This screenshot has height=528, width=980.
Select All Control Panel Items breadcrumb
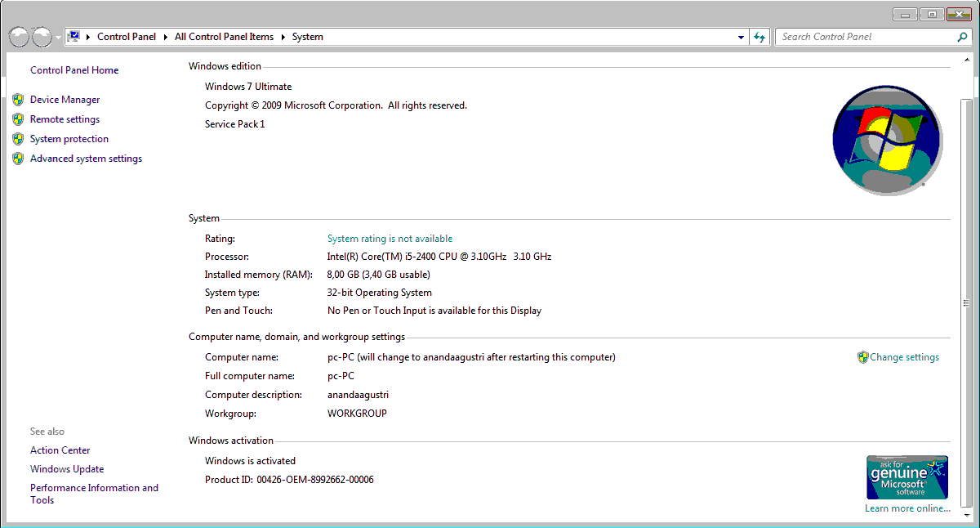[x=224, y=37]
